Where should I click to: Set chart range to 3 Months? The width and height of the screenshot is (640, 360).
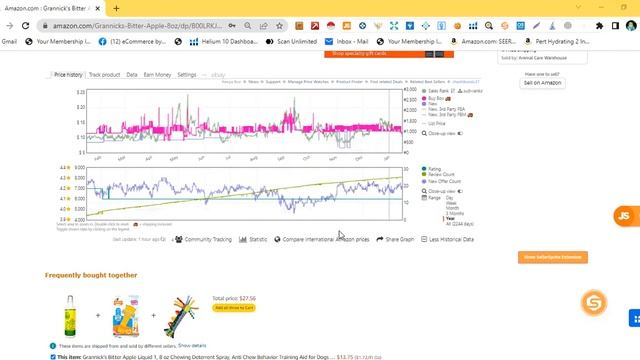(x=455, y=213)
